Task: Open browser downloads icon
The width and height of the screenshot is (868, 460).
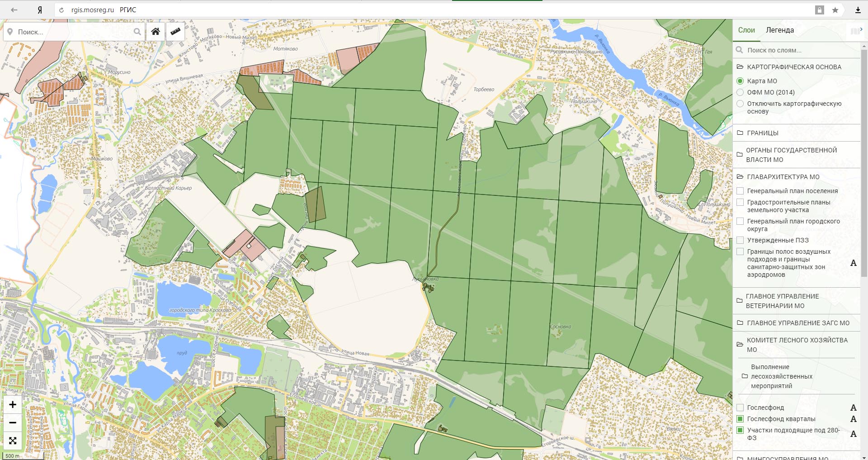Action: click(858, 10)
